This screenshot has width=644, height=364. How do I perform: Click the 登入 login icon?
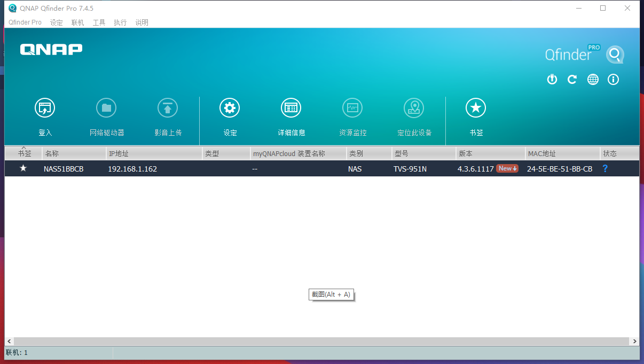(x=45, y=108)
